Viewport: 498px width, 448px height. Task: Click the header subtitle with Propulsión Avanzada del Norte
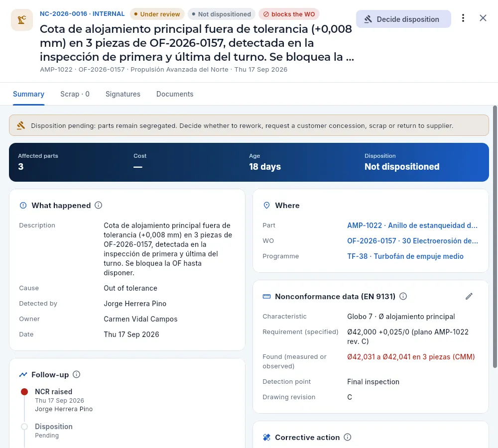[163, 70]
